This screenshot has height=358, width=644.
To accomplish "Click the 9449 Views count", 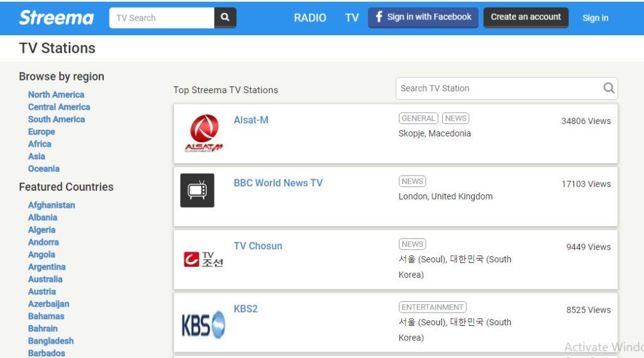I will [x=589, y=247].
